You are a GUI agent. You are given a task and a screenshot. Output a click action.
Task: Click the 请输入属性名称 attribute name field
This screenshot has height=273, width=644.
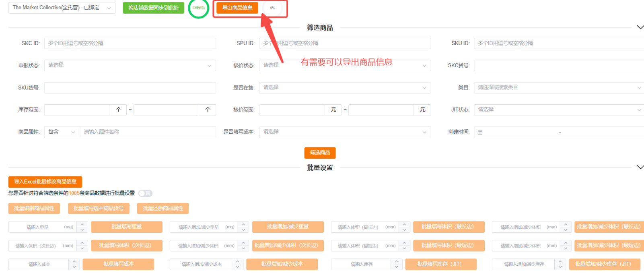(148, 132)
